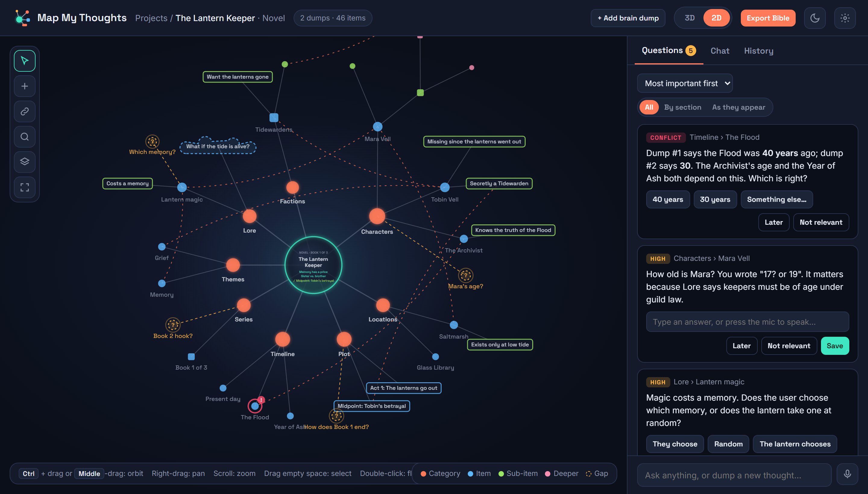This screenshot has height=494, width=868.
Task: Click the Which memory? gap node
Action: [153, 142]
